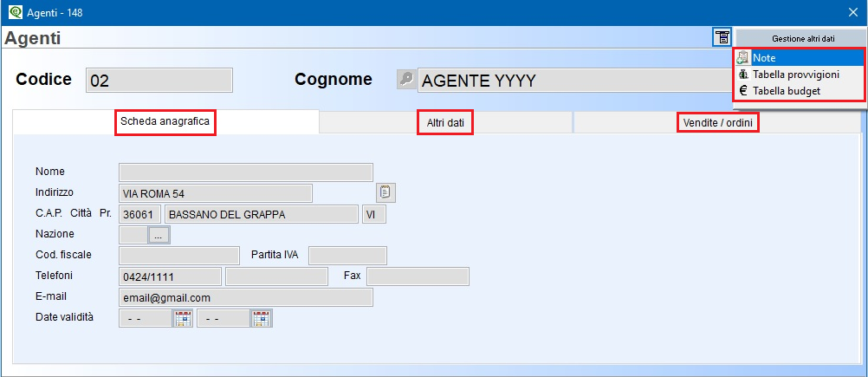Click the empty Nome input field
Viewport: 868px width, 377px height.
246,172
